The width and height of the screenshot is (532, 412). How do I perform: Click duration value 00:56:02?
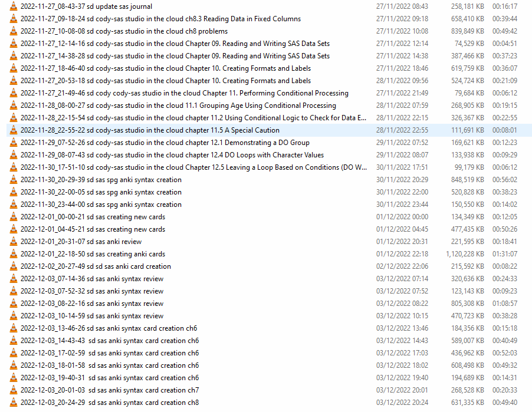[505, 180]
